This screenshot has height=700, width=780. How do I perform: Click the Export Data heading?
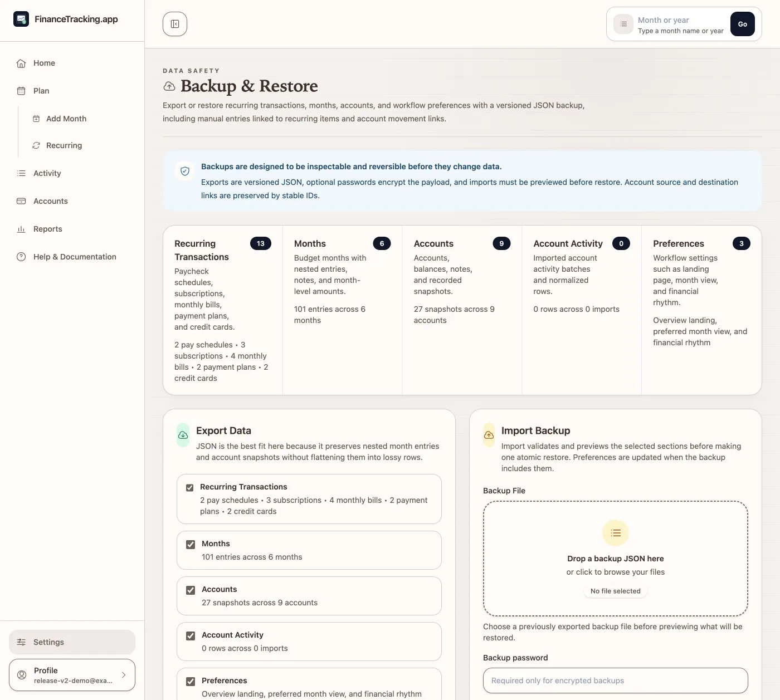coord(223,430)
